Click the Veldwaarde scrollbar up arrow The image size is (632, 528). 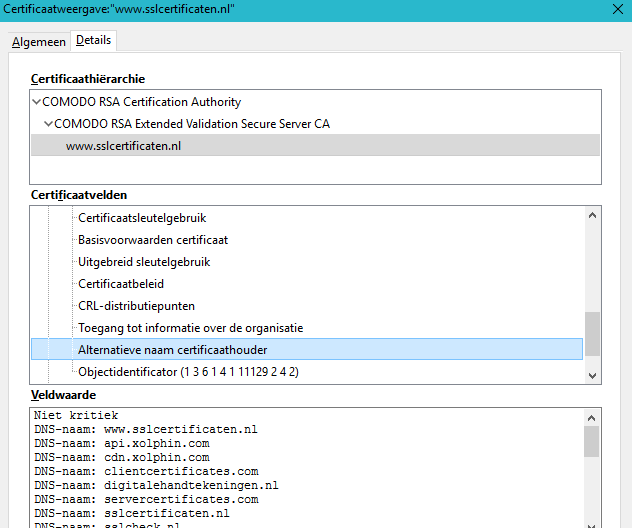tap(592, 415)
